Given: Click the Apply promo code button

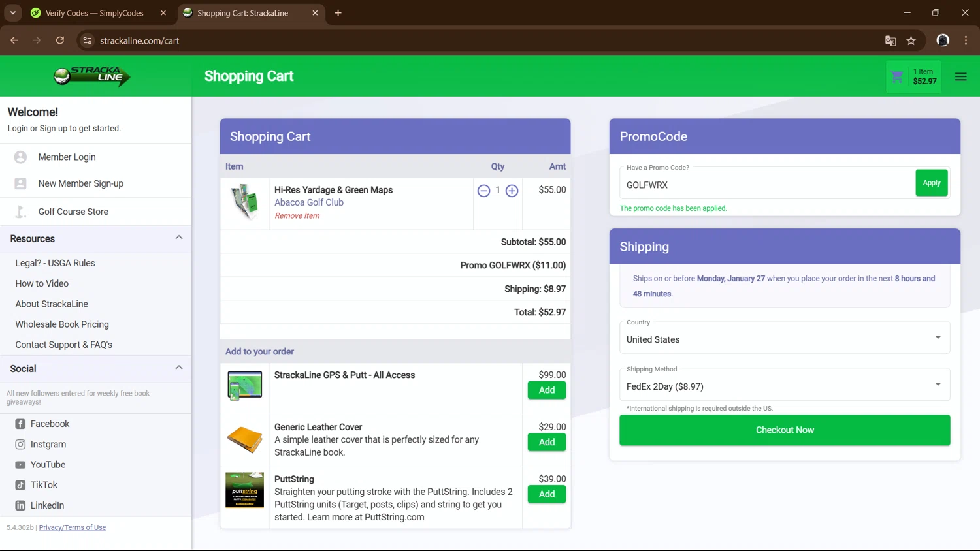Looking at the screenshot, I should click(932, 183).
